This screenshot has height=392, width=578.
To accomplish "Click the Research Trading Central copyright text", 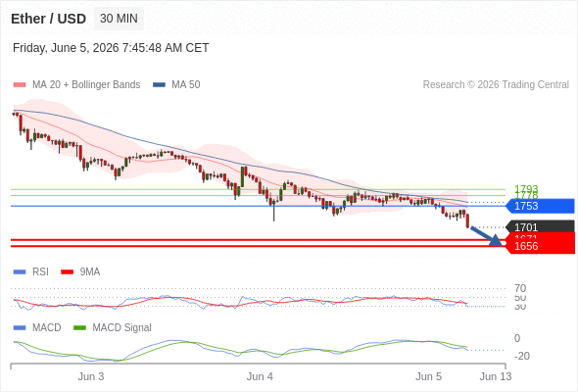I will point(496,85).
